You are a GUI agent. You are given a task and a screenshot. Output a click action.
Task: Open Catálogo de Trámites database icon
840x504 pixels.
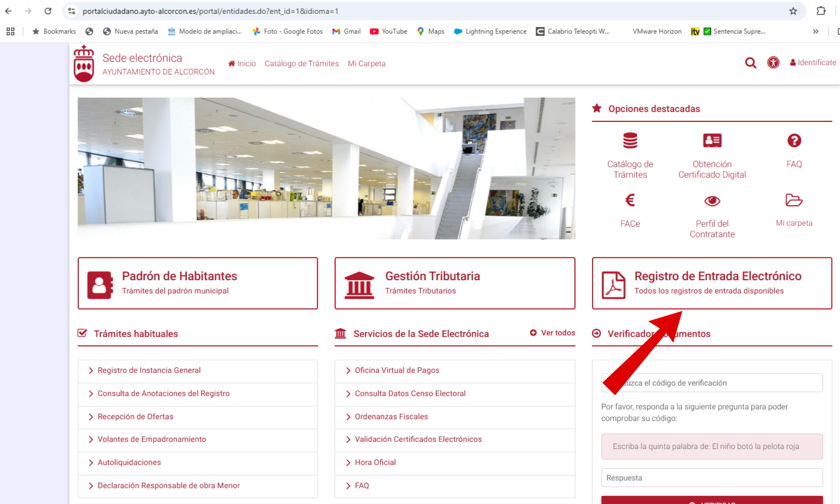[x=630, y=141]
